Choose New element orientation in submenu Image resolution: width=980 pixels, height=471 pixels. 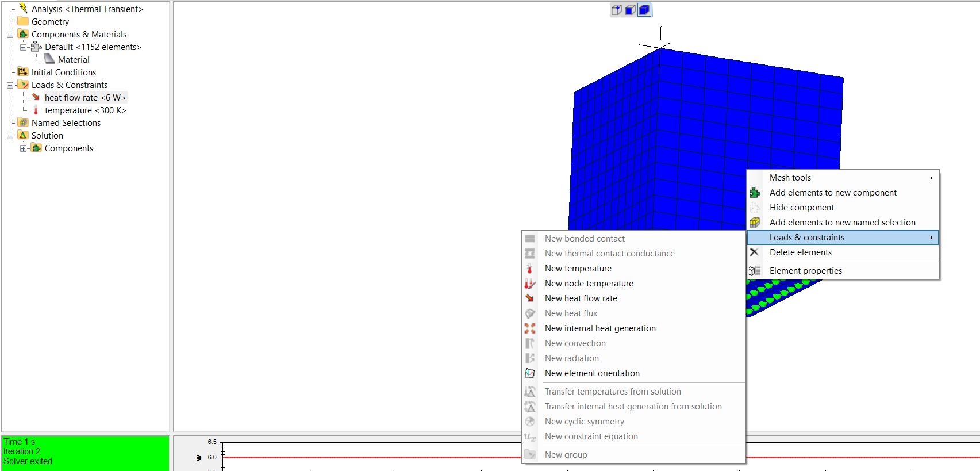tap(634, 373)
